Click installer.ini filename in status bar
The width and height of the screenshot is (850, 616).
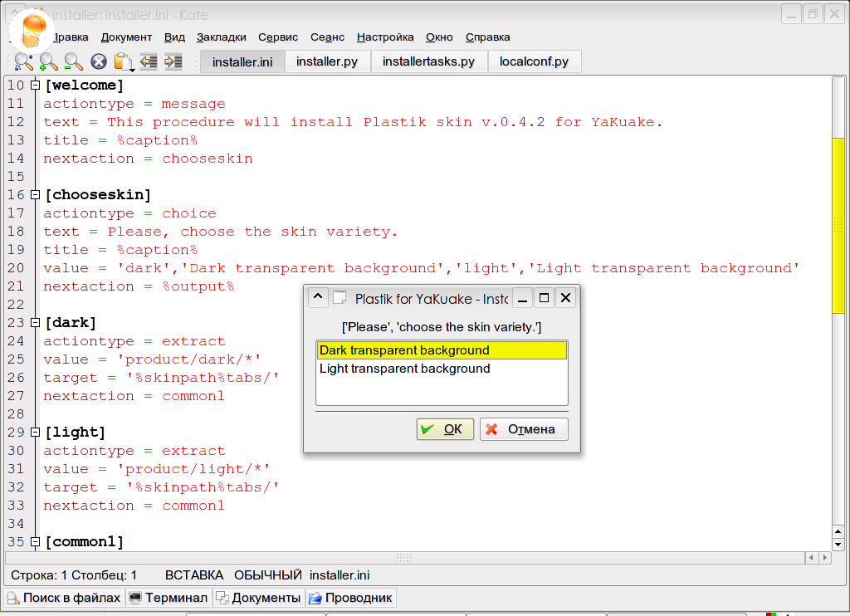click(340, 575)
